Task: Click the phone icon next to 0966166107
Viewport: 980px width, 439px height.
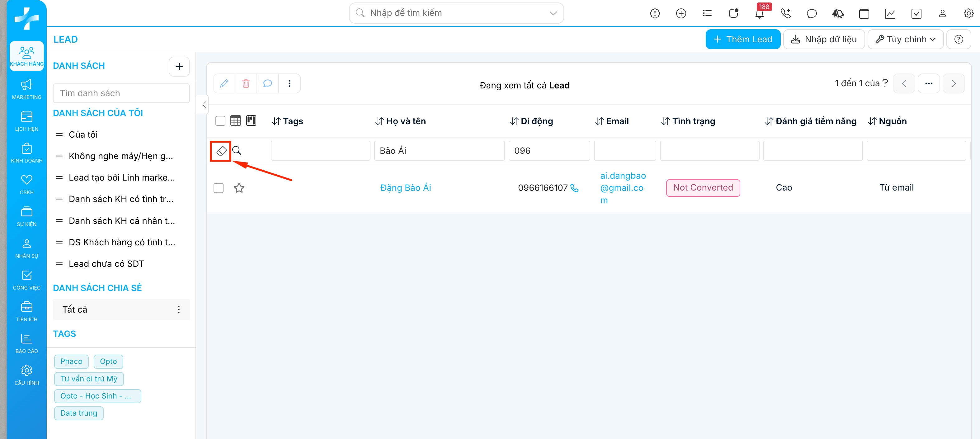Action: coord(574,188)
